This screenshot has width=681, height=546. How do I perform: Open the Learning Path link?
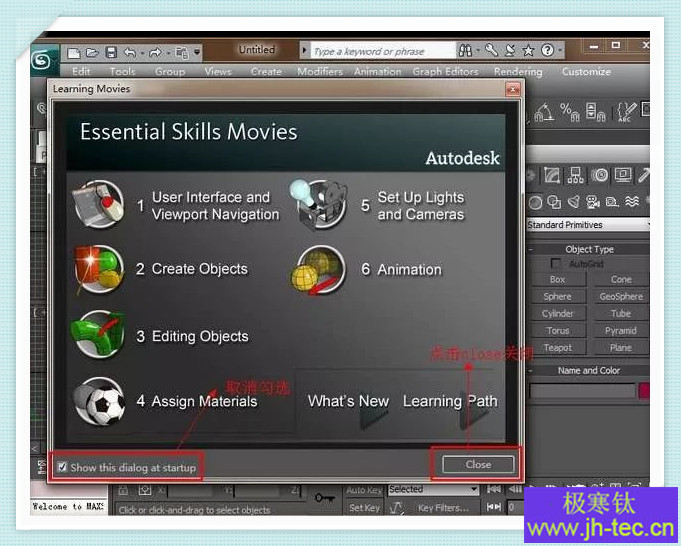450,401
